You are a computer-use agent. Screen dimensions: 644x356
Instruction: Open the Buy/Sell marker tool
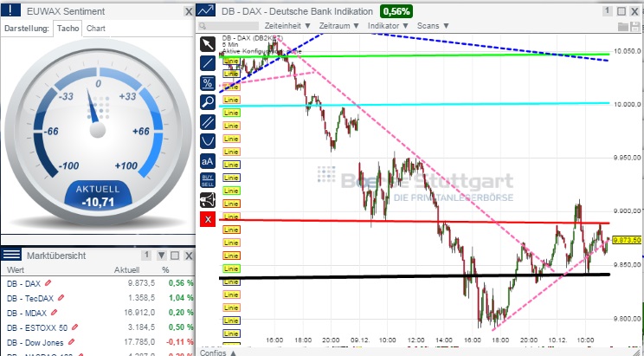coord(208,180)
